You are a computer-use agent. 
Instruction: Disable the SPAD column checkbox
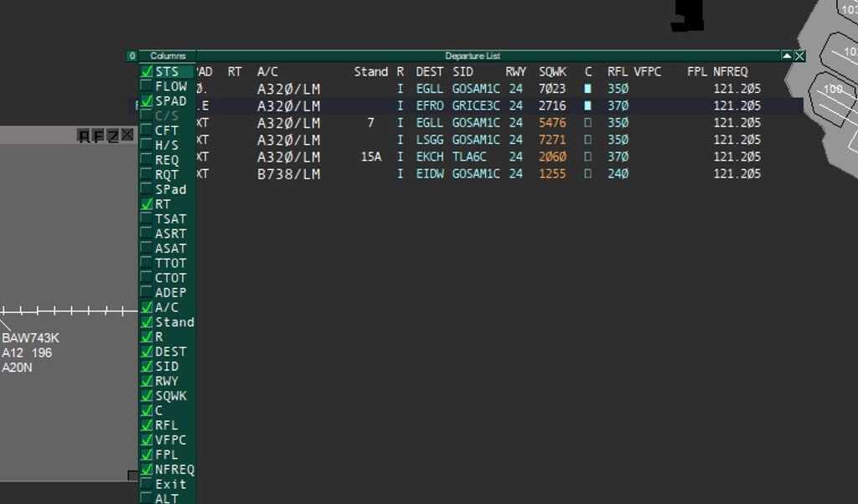click(147, 100)
